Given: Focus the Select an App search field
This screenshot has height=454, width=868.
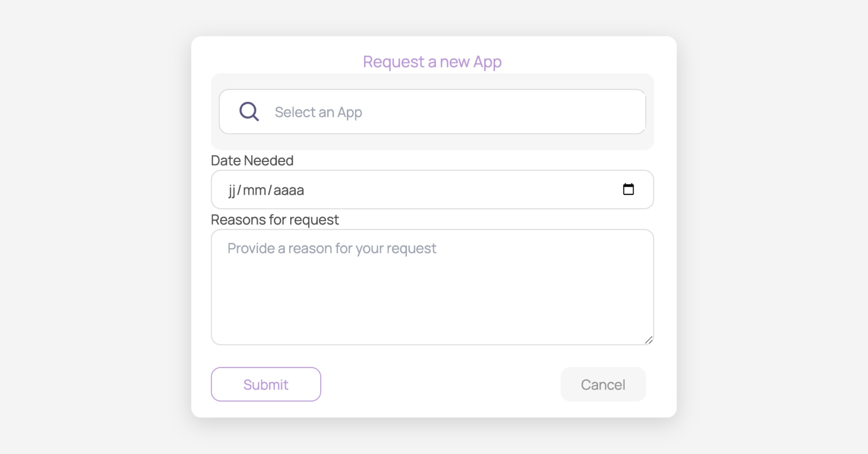Looking at the screenshot, I should [470, 112].
